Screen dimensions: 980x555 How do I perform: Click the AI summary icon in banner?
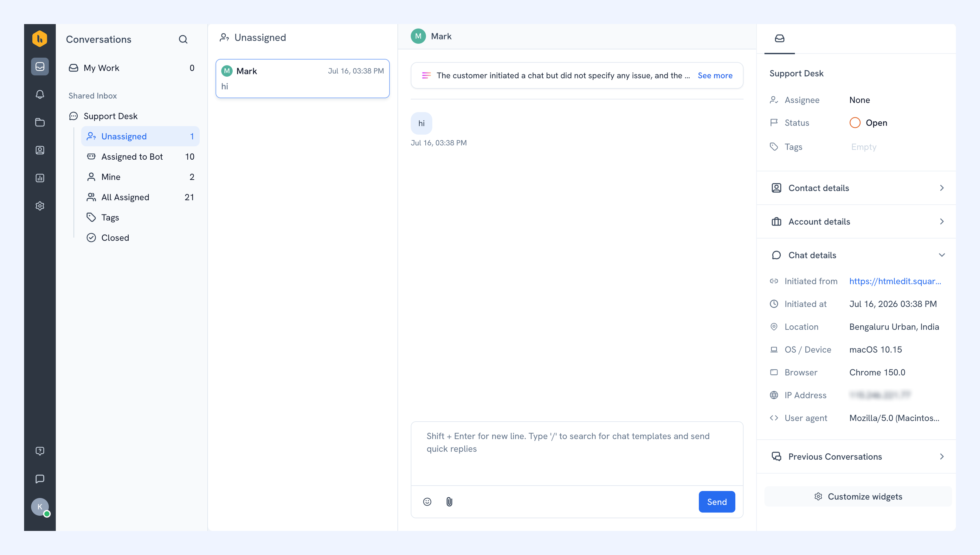[426, 75]
